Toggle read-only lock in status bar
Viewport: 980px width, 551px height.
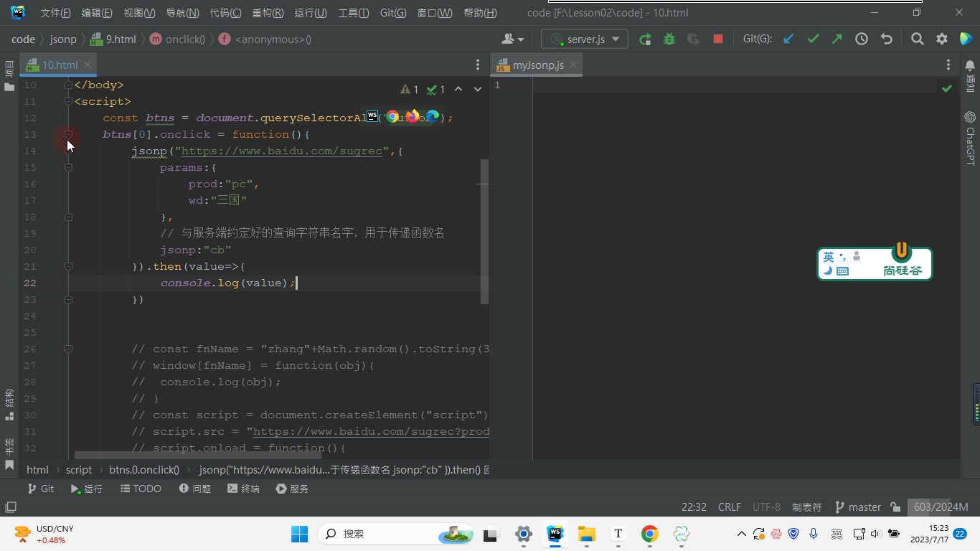(895, 507)
